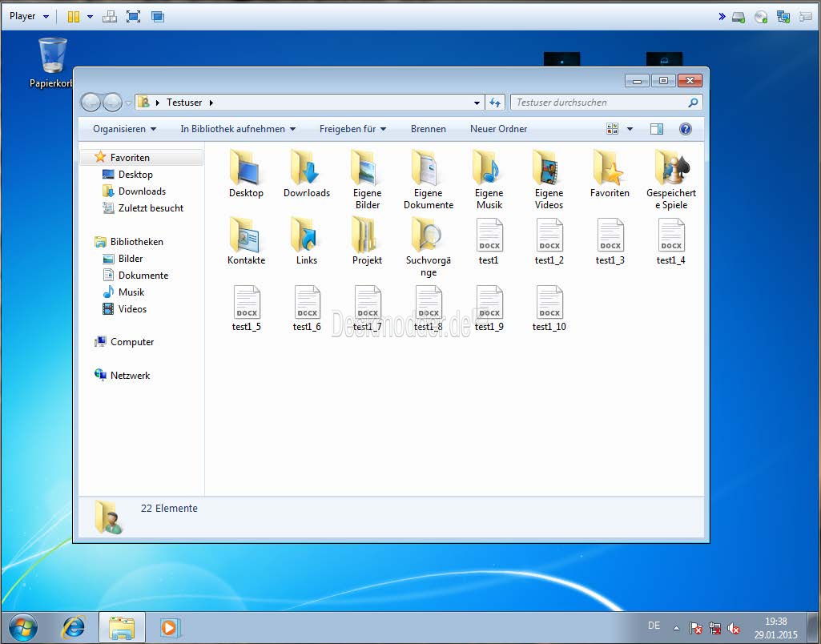Screen dimensions: 821x644
Task: Select Downloads in the navigation pane
Action: (141, 191)
